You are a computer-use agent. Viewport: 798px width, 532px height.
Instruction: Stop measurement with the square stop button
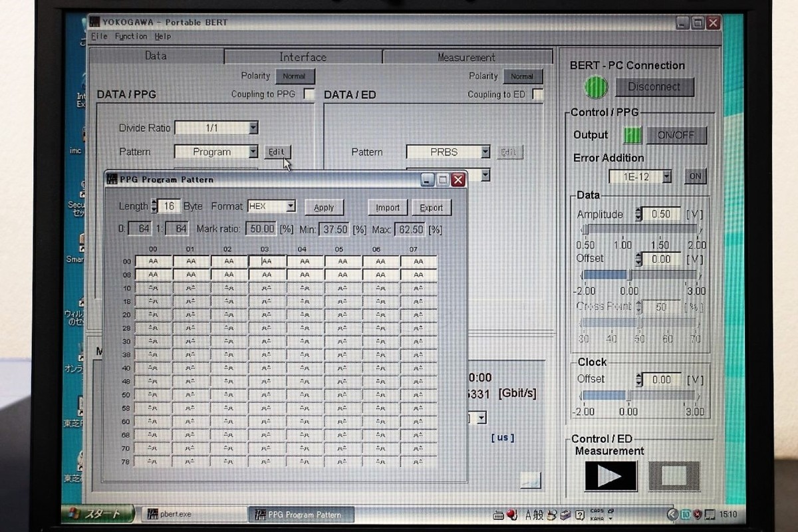pos(674,476)
